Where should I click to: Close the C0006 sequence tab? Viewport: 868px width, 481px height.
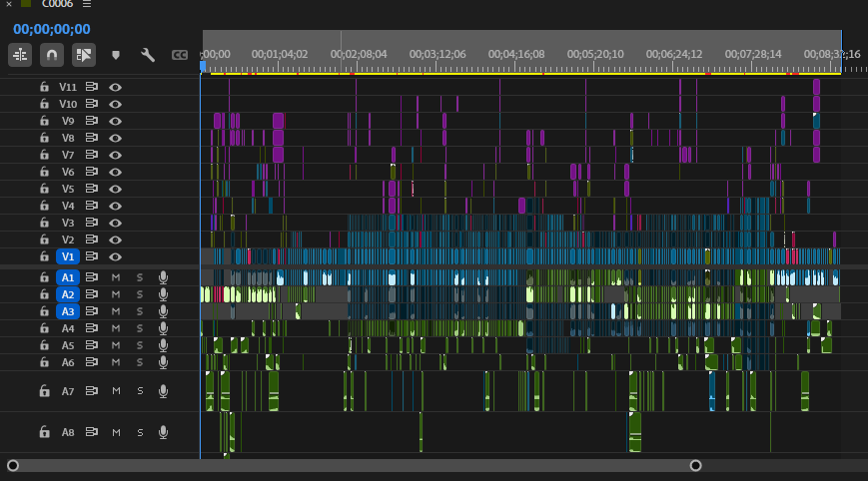click(9, 4)
